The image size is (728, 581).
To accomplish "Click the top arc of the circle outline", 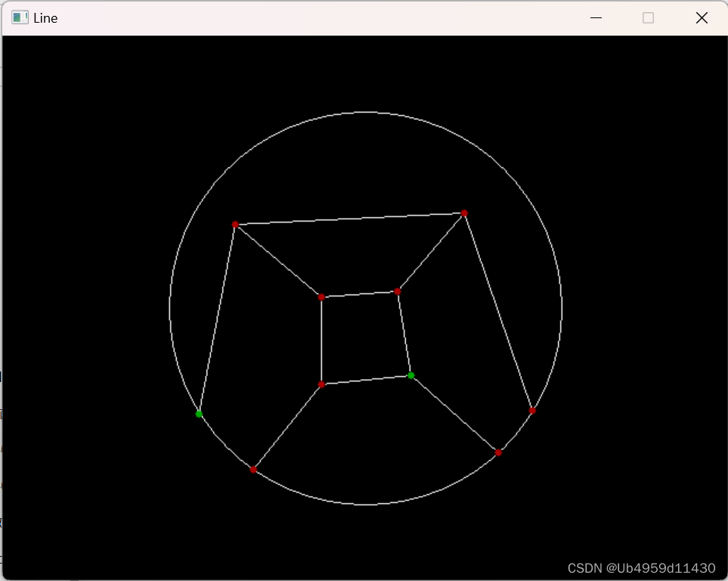I will (365, 113).
